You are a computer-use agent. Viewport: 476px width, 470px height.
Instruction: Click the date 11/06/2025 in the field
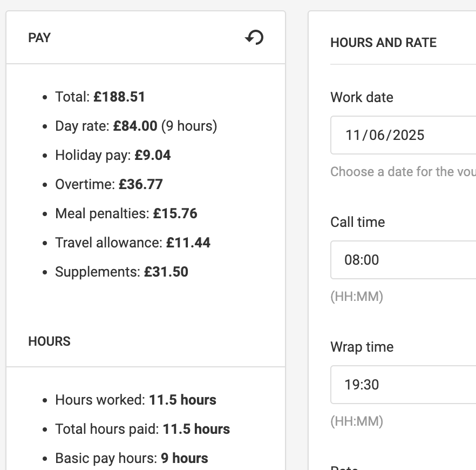pyautogui.click(x=385, y=135)
